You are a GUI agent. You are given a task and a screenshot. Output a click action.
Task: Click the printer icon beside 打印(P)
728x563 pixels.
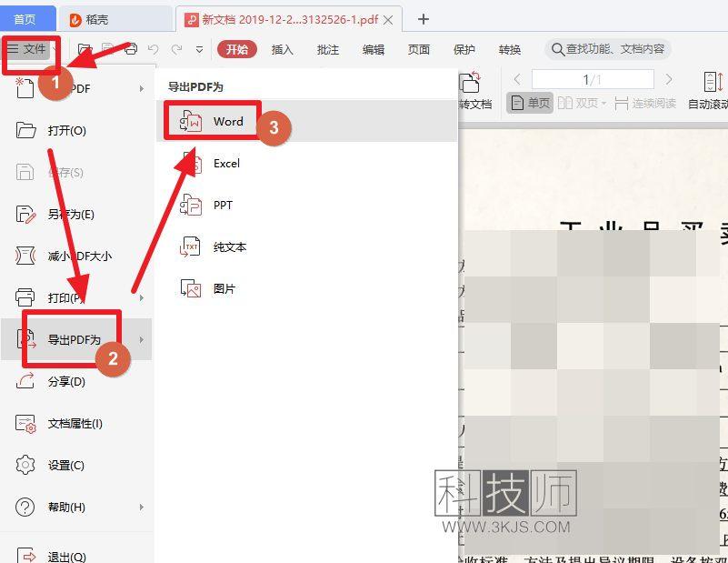point(25,297)
